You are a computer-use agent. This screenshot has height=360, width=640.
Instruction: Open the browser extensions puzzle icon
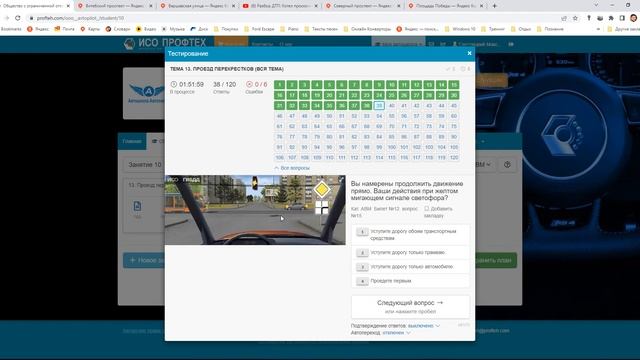coord(611,18)
